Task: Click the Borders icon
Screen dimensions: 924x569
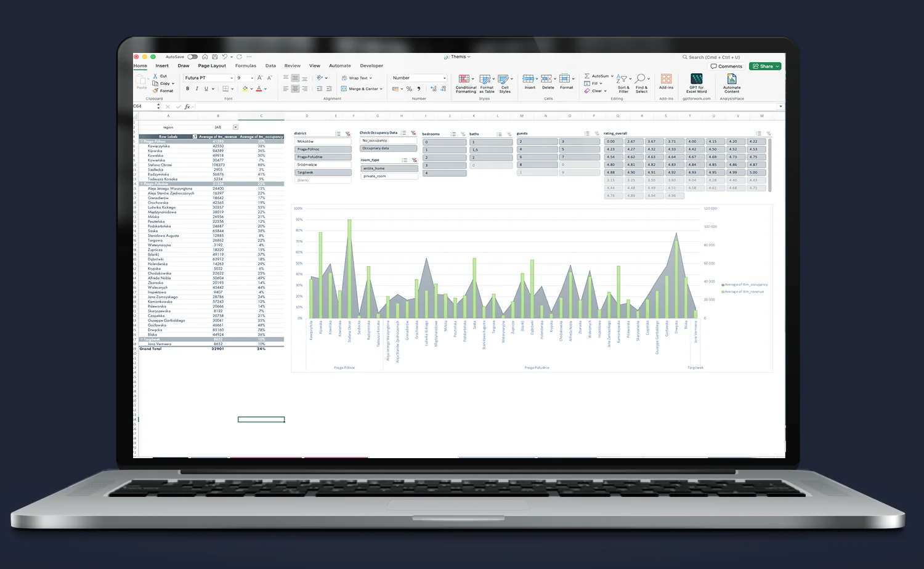Action: 225,89
